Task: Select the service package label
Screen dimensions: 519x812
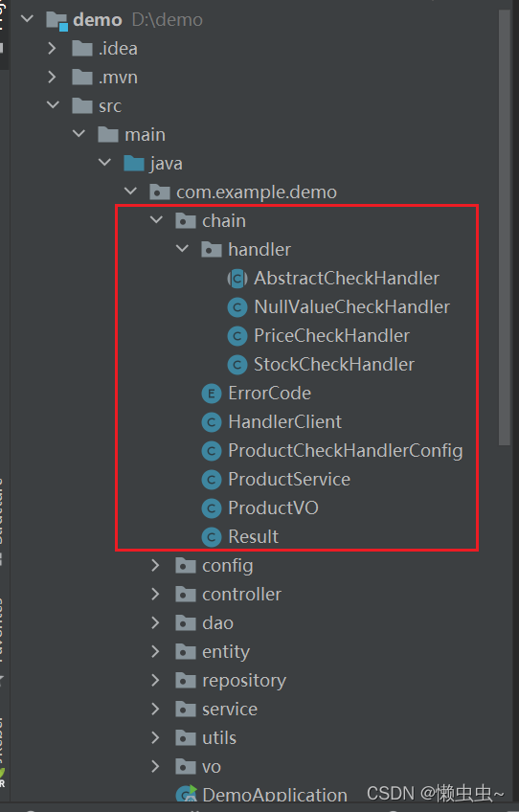Action: pyautogui.click(x=230, y=709)
